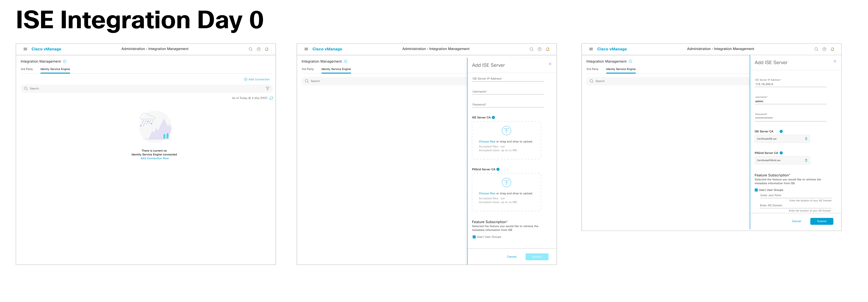The height and width of the screenshot is (302, 868).
Task: Click header search magnifier in filled-form screen
Action: pyautogui.click(x=816, y=49)
